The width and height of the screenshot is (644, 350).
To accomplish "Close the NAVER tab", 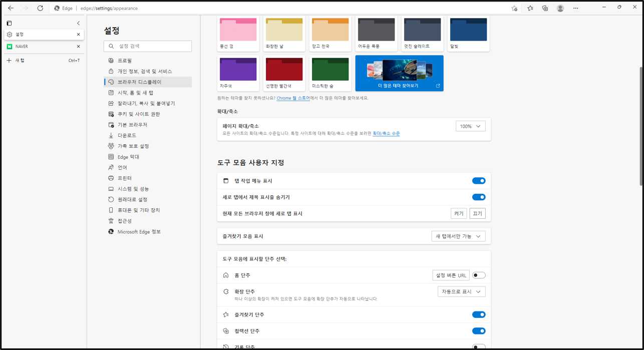I will pyautogui.click(x=78, y=47).
